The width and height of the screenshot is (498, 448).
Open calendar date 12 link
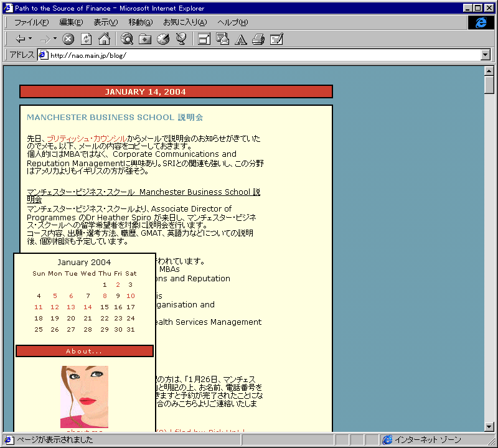55,307
